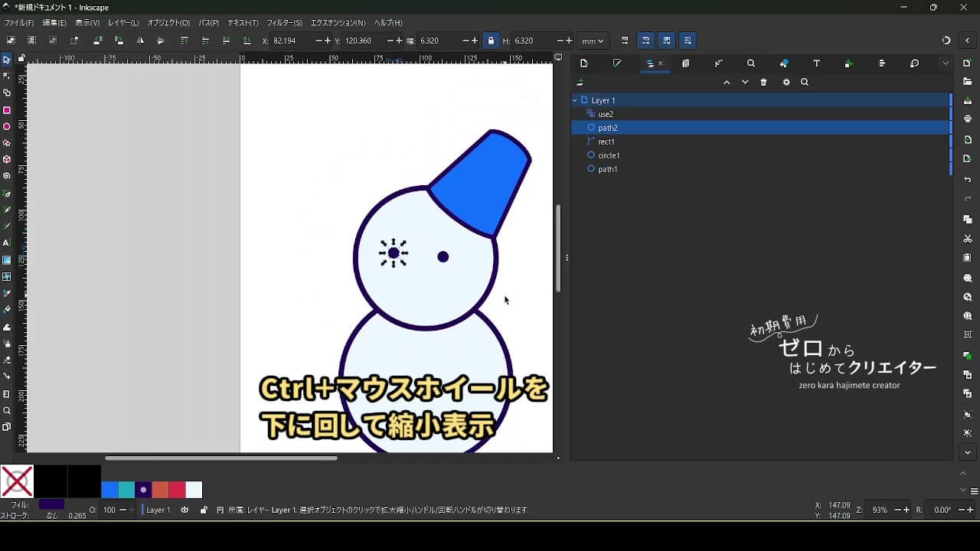Image resolution: width=980 pixels, height=551 pixels.
Task: Pick the teal color swatch in palette
Action: click(126, 490)
